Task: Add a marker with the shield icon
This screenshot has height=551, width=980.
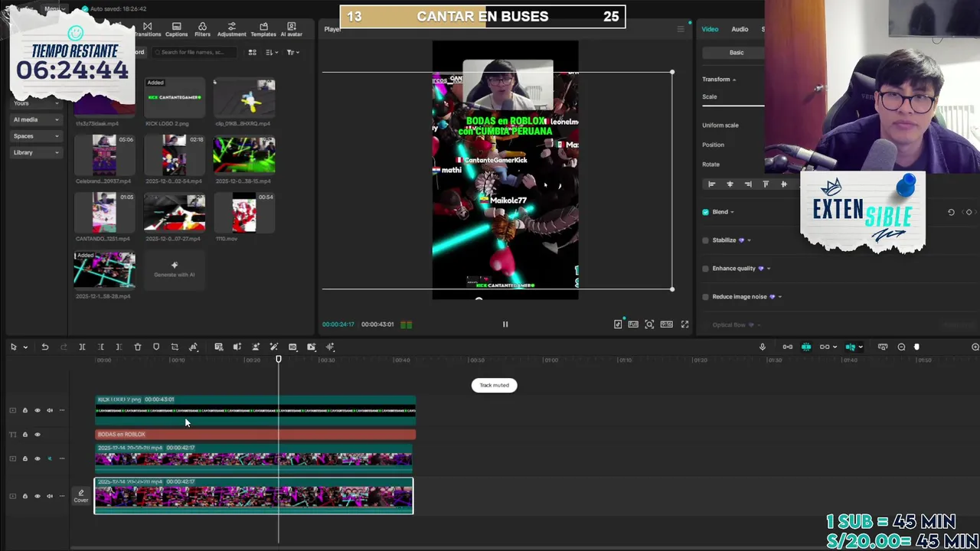Action: (156, 347)
